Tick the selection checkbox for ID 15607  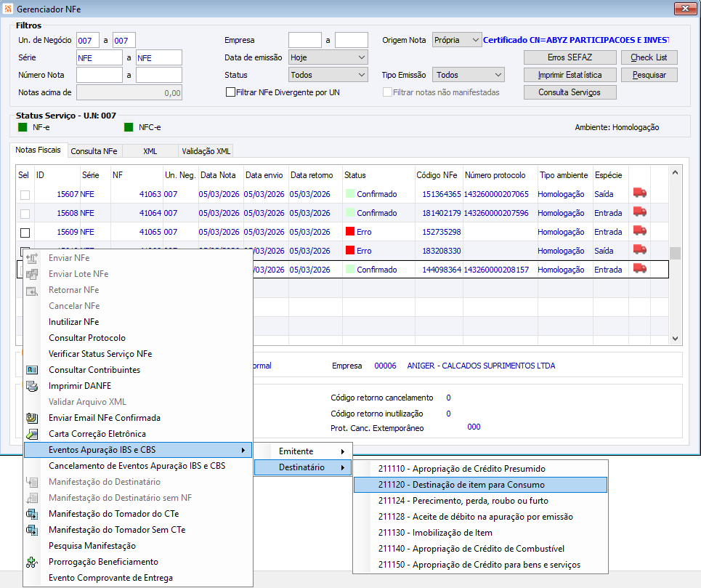click(x=25, y=195)
